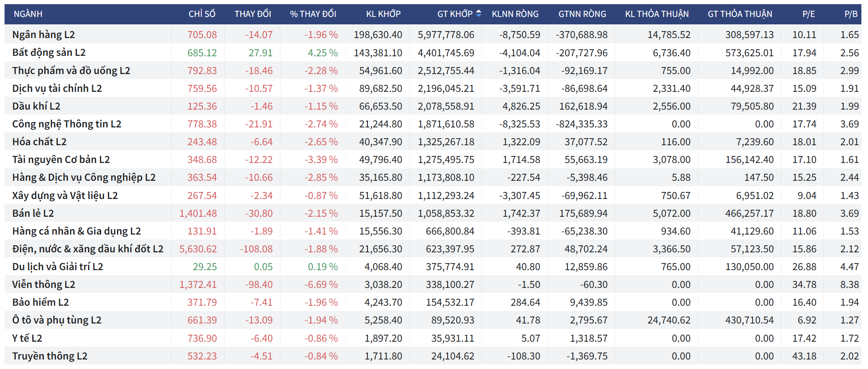Click the sort arrows beside GT KHỚP

478,14
